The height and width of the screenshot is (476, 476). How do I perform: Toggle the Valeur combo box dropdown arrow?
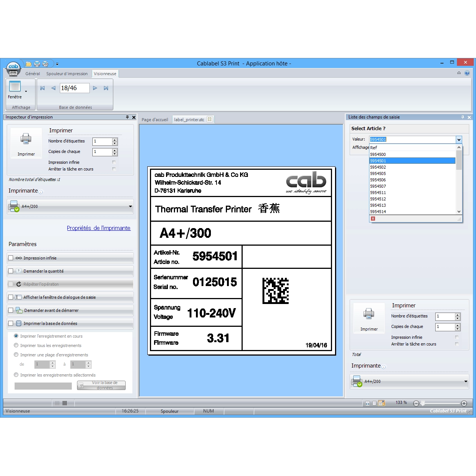point(459,139)
